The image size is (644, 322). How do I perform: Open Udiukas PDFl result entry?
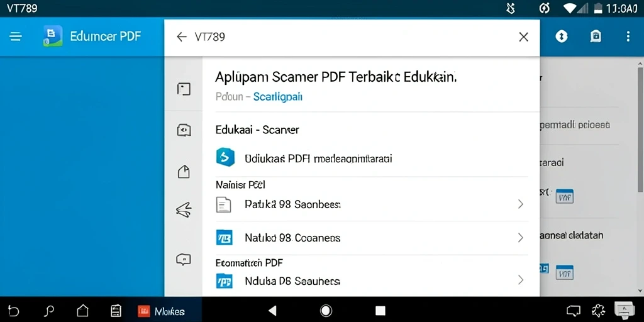318,158
